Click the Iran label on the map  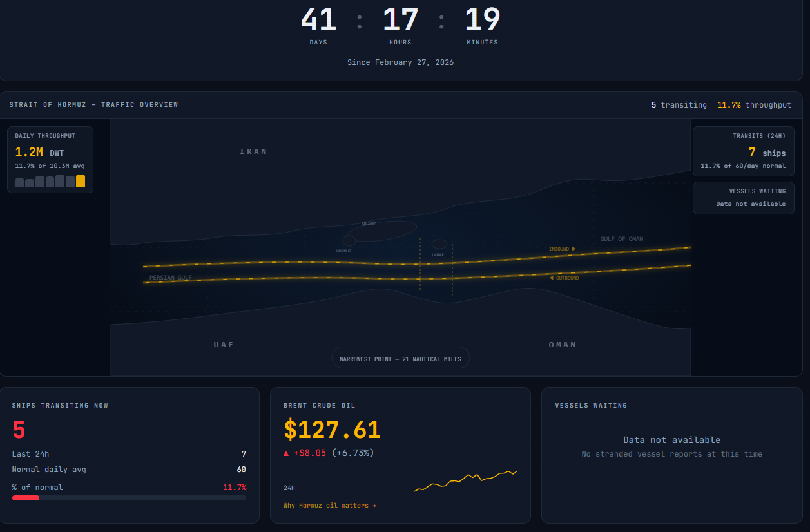[253, 151]
